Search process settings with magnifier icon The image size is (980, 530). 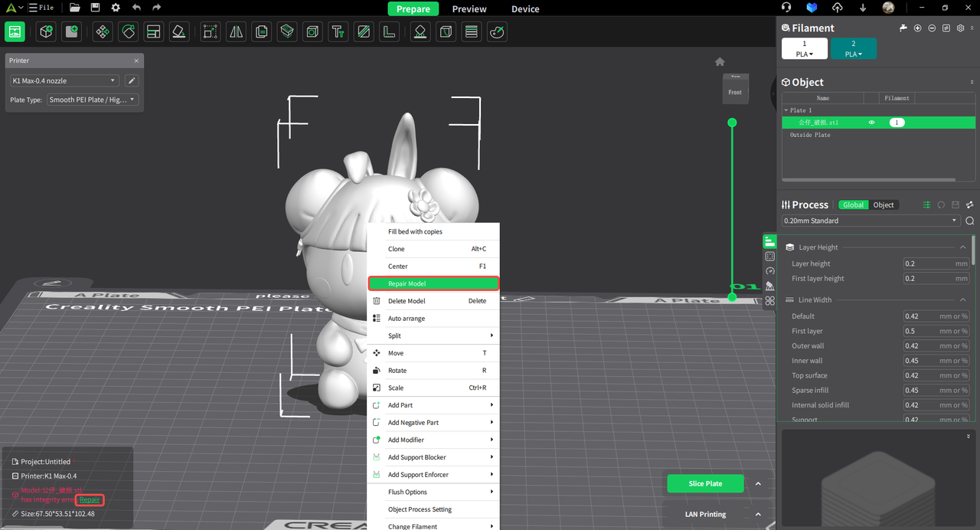[x=970, y=221]
